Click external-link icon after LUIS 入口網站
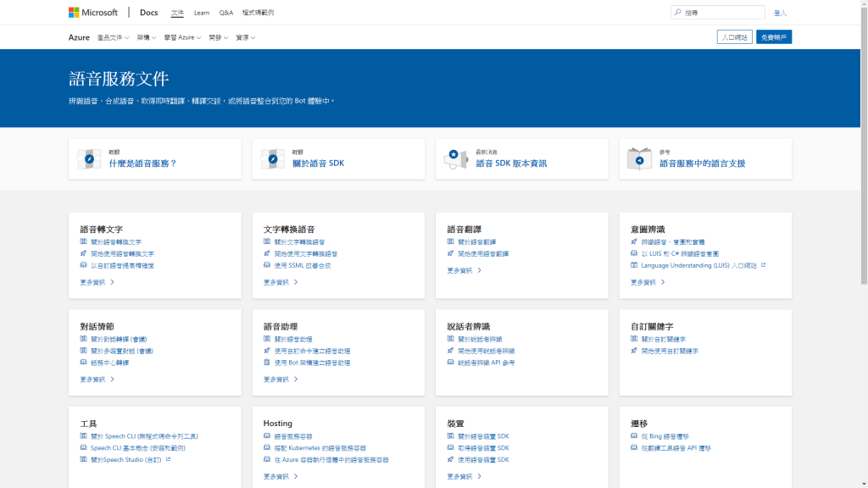868x488 pixels. (764, 265)
